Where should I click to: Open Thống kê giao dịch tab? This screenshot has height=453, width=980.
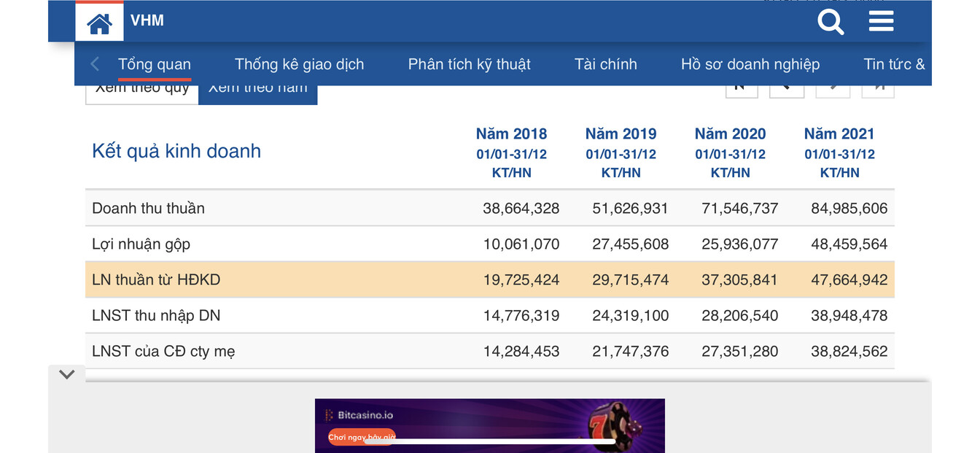(299, 64)
